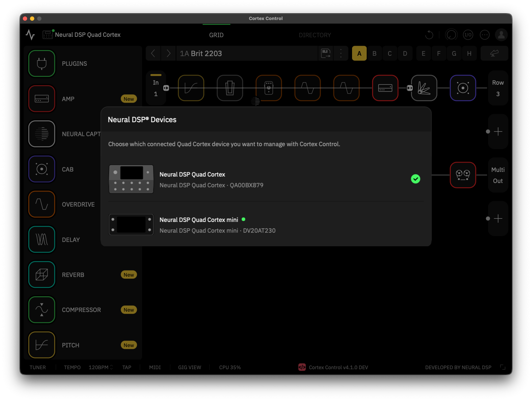Select scene A
This screenshot has width=532, height=401.
(x=359, y=53)
